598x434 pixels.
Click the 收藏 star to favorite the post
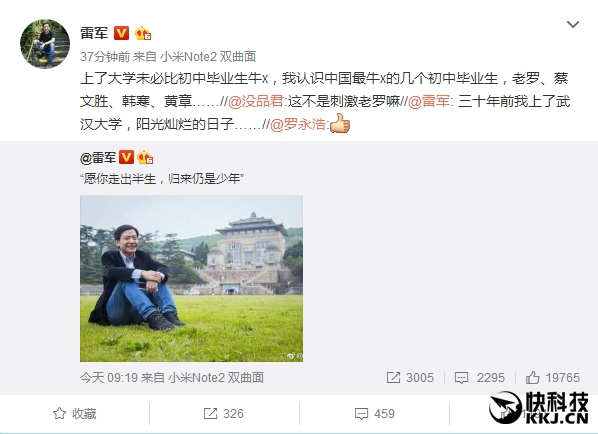tap(74, 413)
